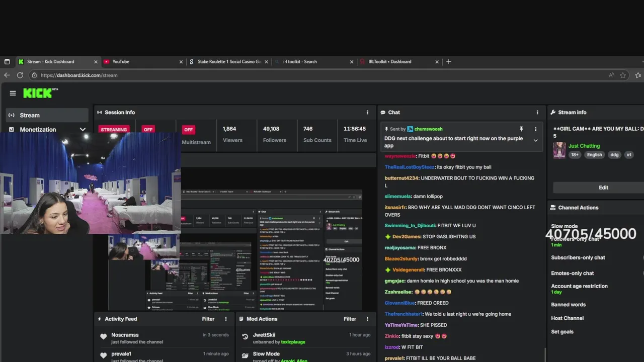Toggle the Multistream OFF badge
Screen dimensions: 644x362
click(188, 129)
